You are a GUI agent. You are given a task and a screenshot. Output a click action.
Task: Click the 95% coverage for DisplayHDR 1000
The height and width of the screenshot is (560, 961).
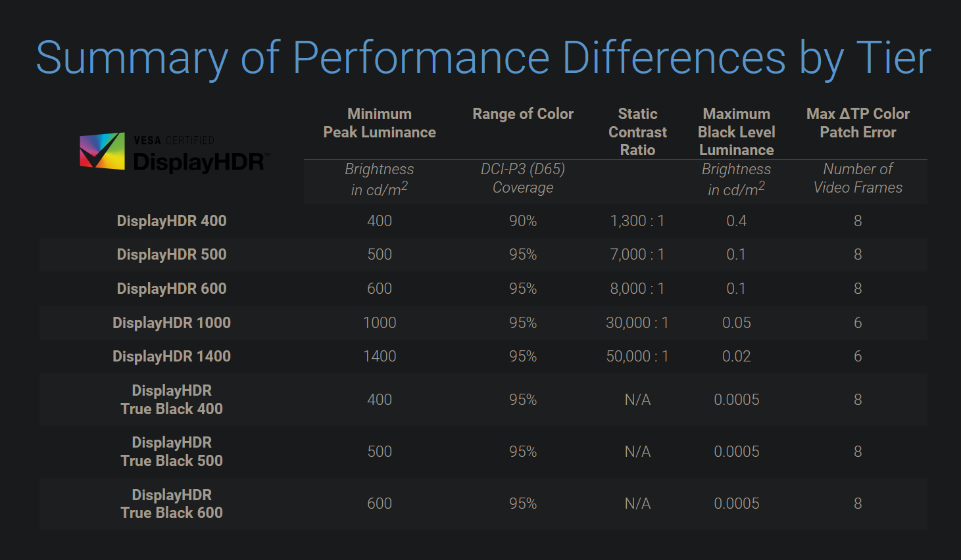(523, 323)
